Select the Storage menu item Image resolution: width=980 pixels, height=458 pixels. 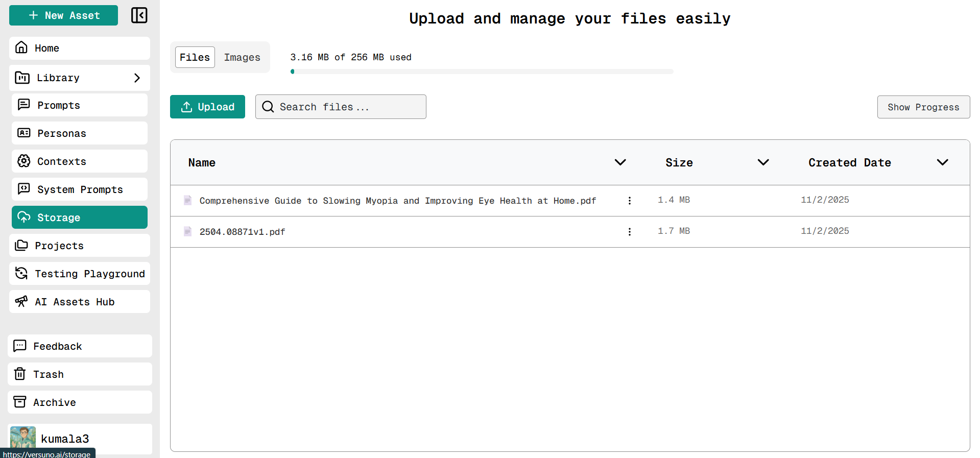(x=80, y=218)
